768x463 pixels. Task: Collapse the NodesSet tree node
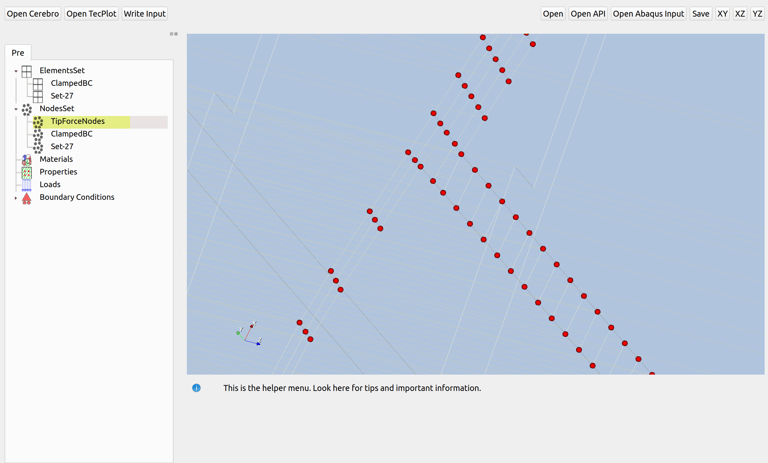coord(16,109)
